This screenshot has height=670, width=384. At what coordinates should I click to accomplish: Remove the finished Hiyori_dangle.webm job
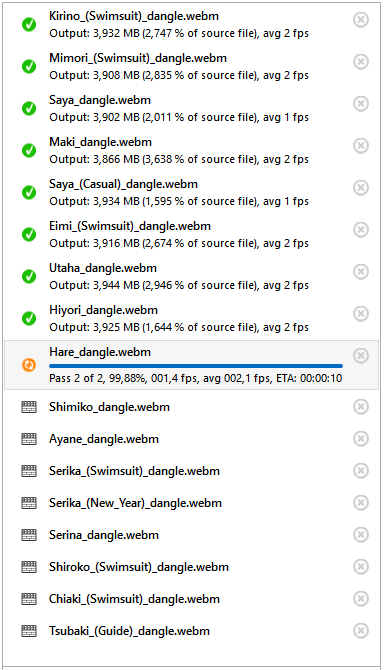(x=361, y=313)
